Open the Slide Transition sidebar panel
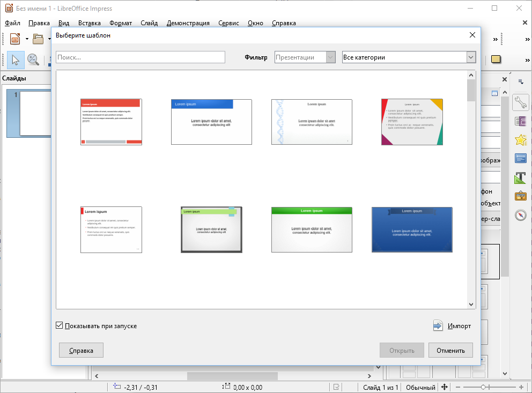This screenshot has height=393, width=532. tap(521, 121)
